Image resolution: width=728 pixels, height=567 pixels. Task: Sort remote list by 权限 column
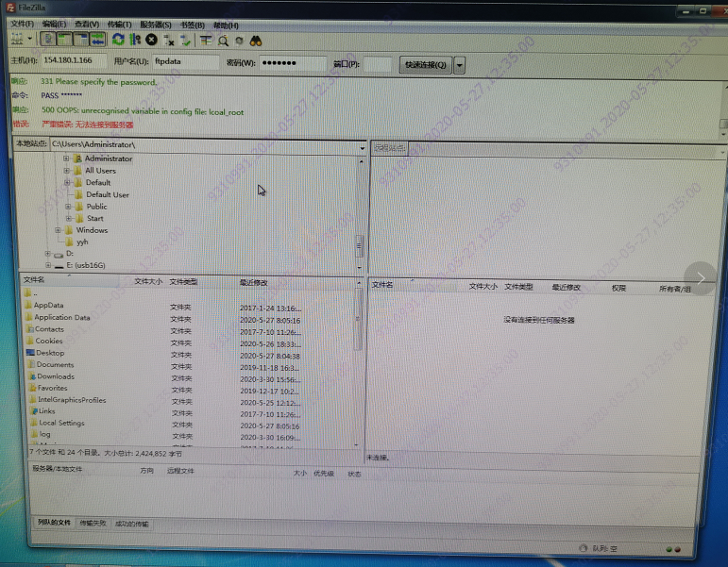(x=618, y=288)
